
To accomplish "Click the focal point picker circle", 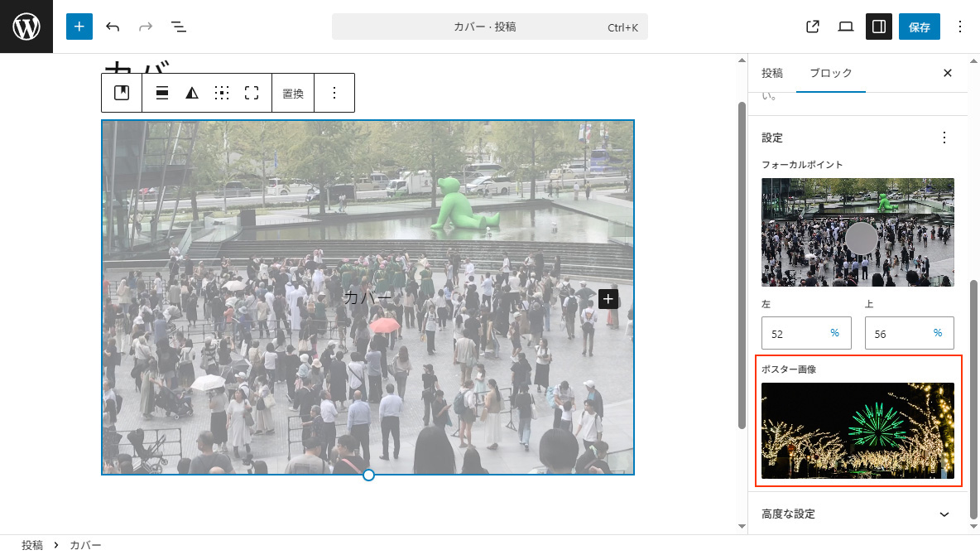I will point(861,239).
